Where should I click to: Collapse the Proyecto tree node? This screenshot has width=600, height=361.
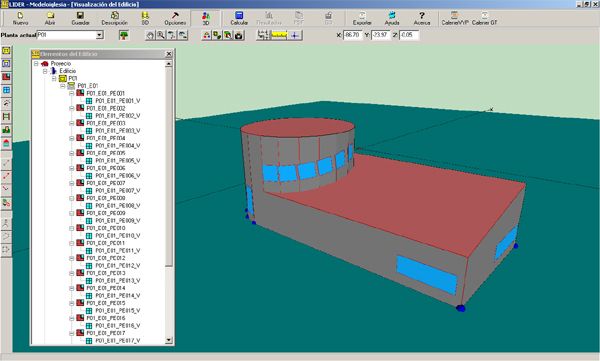pyautogui.click(x=36, y=64)
